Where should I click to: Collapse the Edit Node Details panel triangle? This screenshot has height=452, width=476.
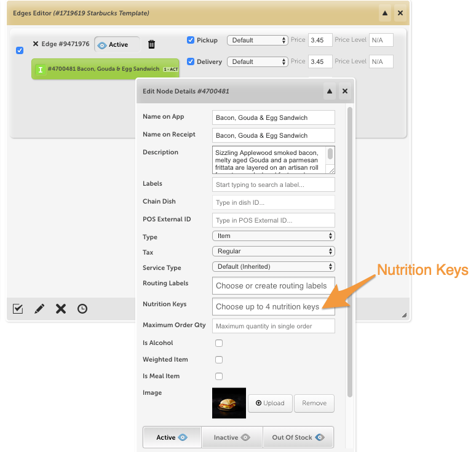pos(330,91)
